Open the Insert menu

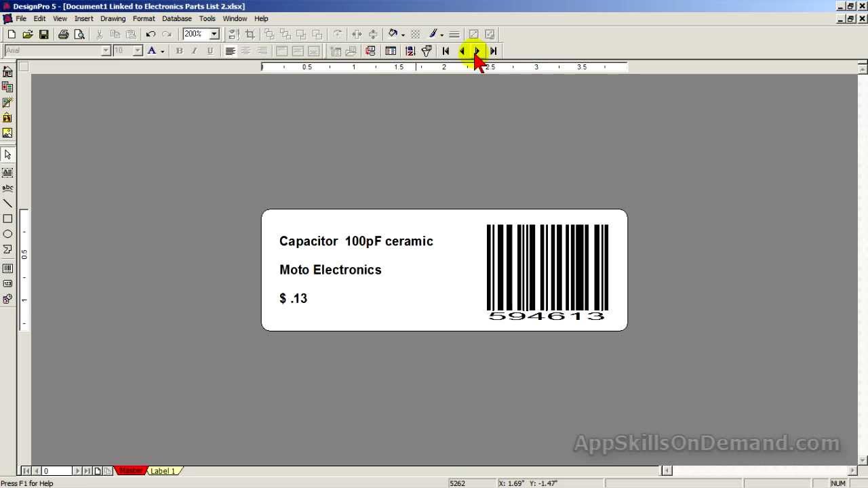pyautogui.click(x=84, y=18)
